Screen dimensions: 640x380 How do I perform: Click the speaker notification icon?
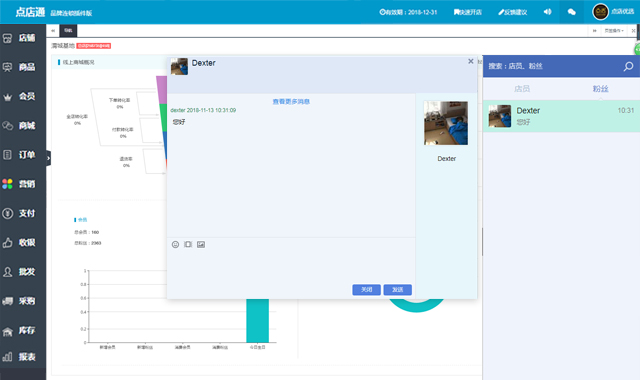click(x=547, y=12)
